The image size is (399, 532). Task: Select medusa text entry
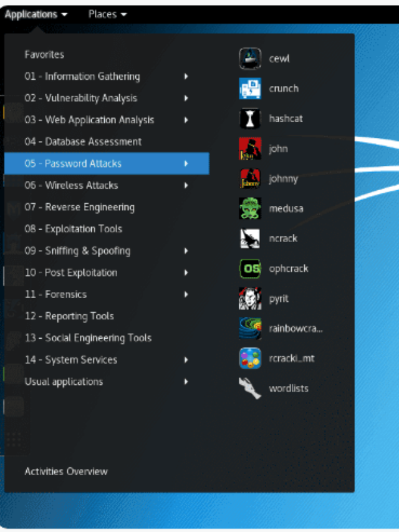[286, 208]
